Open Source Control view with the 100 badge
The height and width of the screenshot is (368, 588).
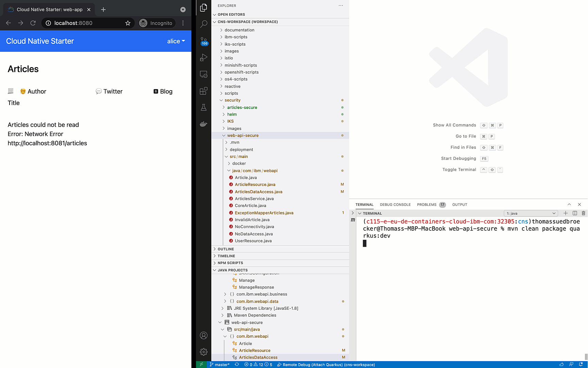(203, 41)
